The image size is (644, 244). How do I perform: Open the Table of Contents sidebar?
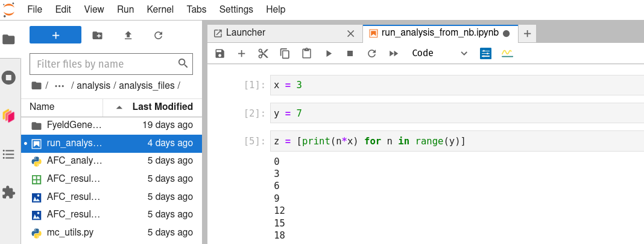pyautogui.click(x=8, y=154)
